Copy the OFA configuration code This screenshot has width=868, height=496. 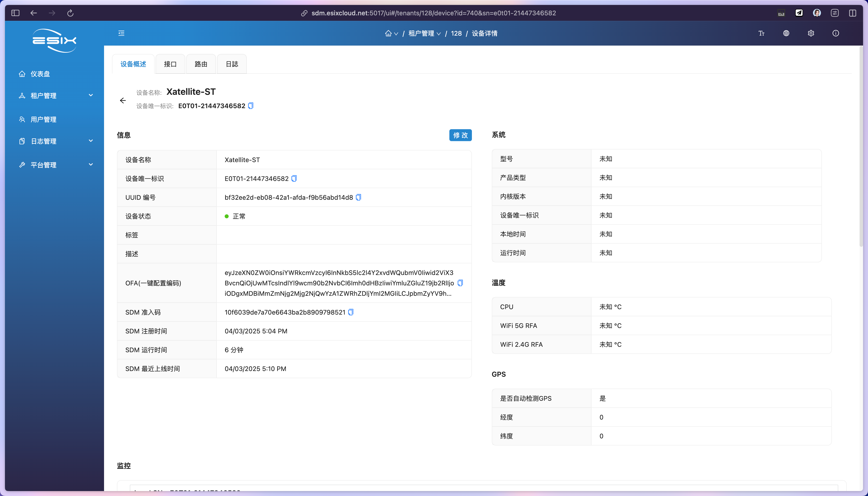(x=460, y=283)
